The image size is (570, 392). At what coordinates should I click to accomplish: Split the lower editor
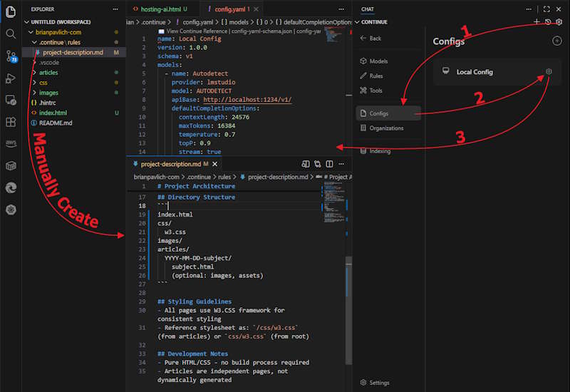click(x=329, y=164)
